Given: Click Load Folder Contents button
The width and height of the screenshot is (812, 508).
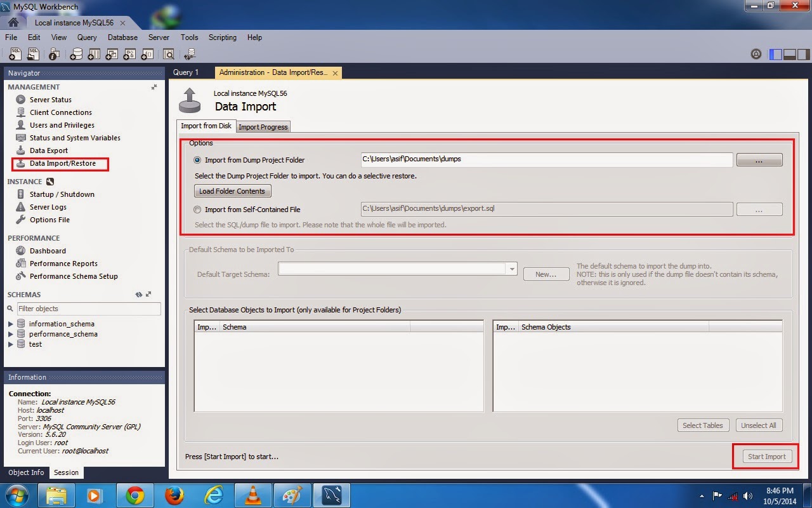Looking at the screenshot, I should 232,191.
